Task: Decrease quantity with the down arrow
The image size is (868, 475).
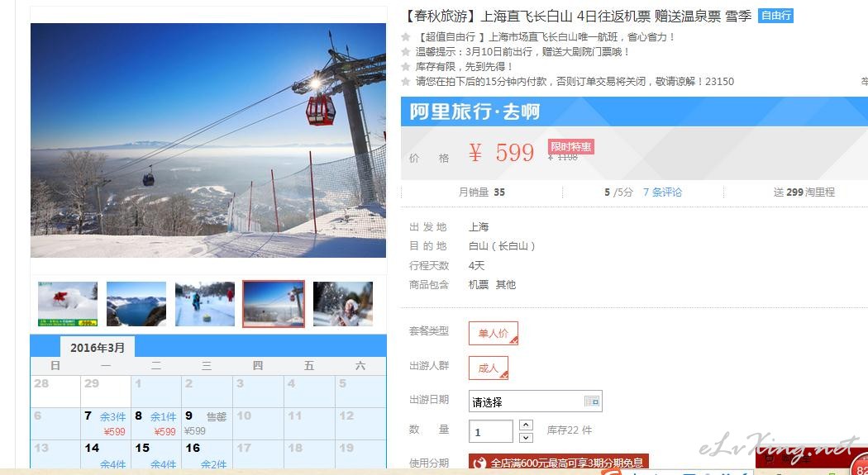Action: tap(527, 438)
